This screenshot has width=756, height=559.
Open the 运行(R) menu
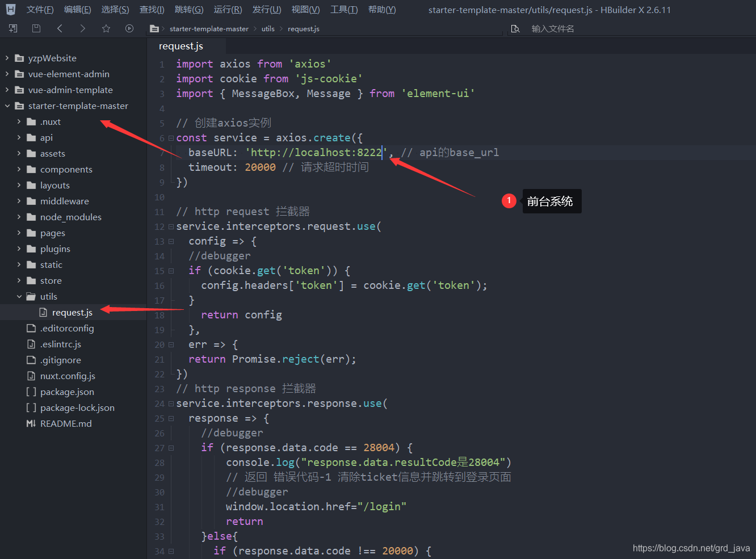[x=228, y=10]
